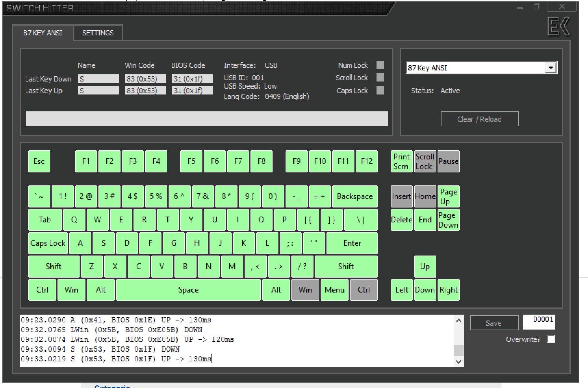Click the Last Key Down name field

[x=99, y=79]
